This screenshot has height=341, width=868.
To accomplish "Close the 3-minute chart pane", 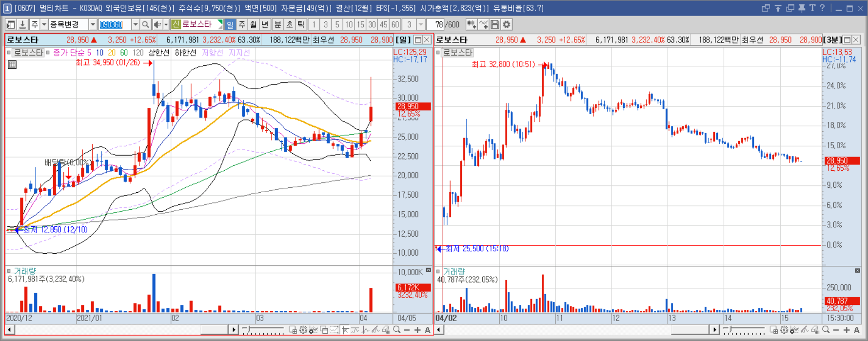I will click(x=856, y=40).
